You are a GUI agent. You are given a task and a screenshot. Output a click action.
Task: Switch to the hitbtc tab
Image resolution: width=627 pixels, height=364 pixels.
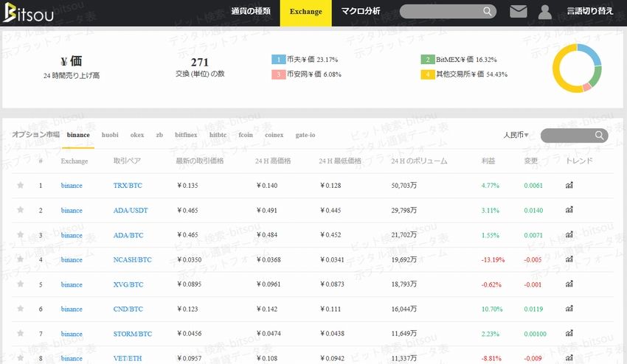[x=218, y=135]
